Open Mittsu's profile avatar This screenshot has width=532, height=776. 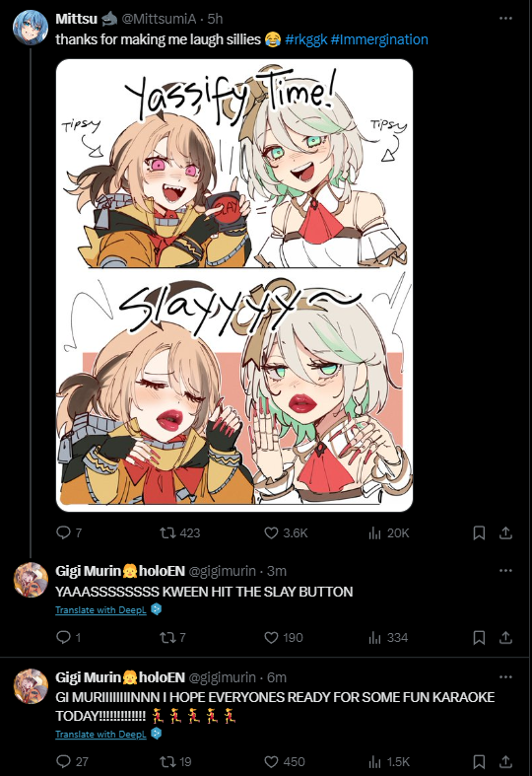[x=31, y=28]
